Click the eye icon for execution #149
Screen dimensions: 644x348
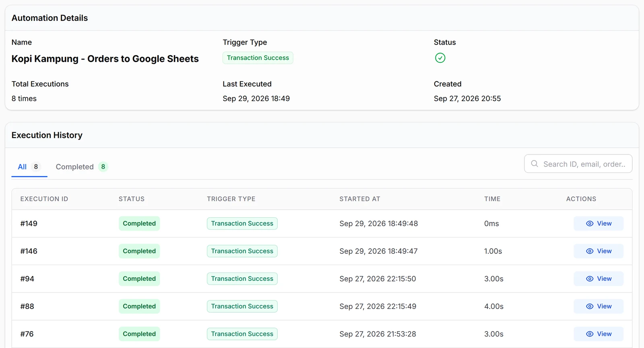[x=590, y=224]
